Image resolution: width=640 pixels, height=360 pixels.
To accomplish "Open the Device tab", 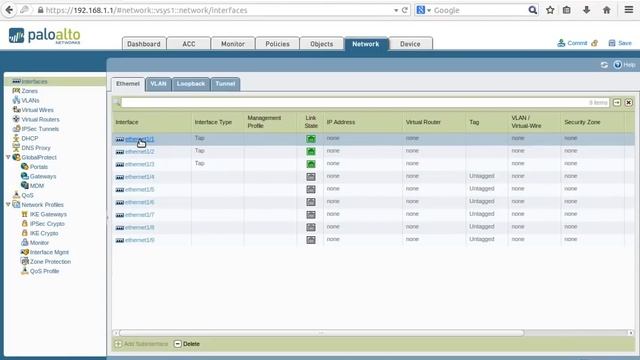I will click(x=410, y=44).
